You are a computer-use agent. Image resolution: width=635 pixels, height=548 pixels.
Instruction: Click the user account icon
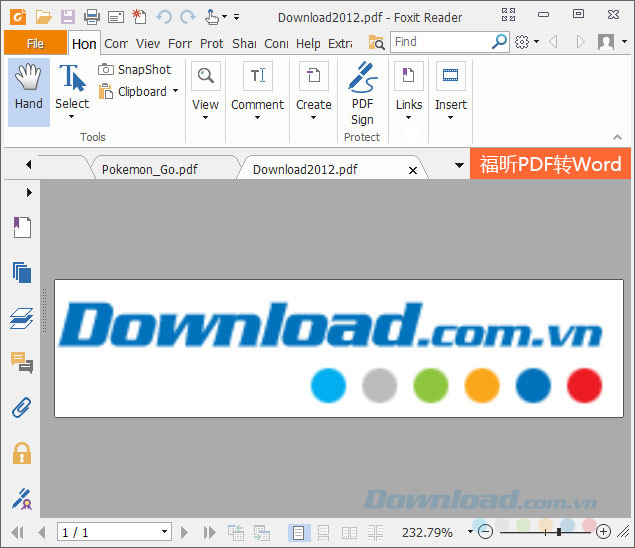[x=606, y=42]
